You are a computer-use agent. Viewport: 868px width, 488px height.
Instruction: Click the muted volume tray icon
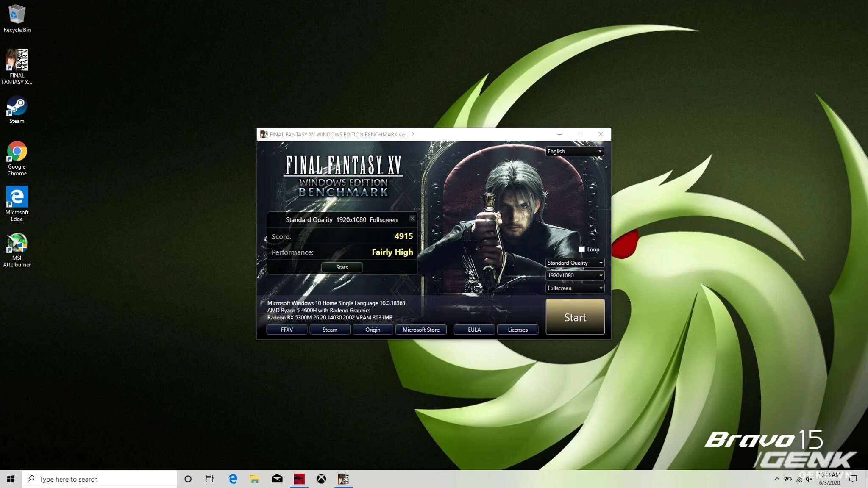809,479
